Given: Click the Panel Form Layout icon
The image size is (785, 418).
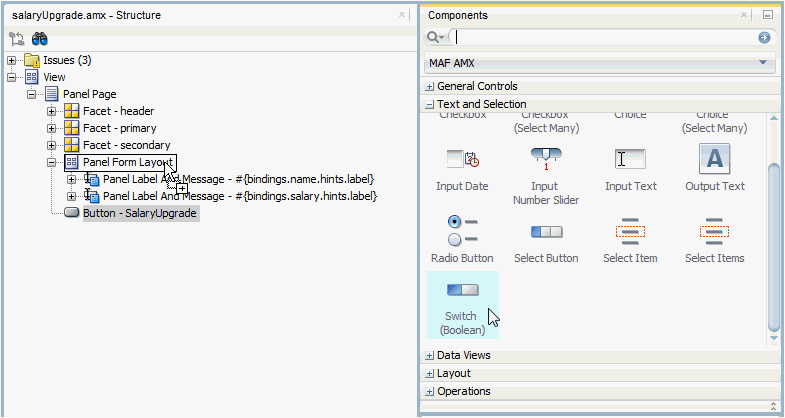Looking at the screenshot, I should coord(72,162).
